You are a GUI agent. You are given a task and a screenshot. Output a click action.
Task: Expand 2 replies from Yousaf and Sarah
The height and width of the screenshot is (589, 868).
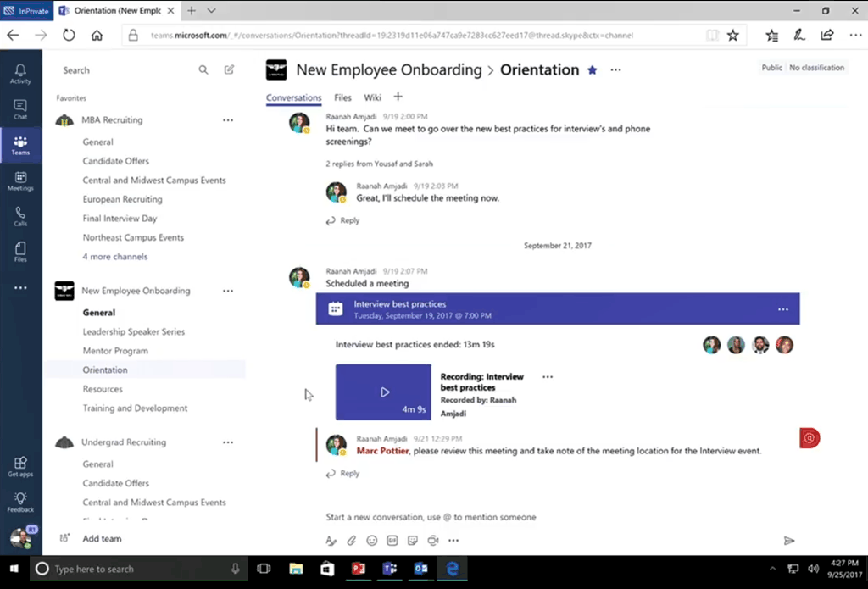pos(379,164)
